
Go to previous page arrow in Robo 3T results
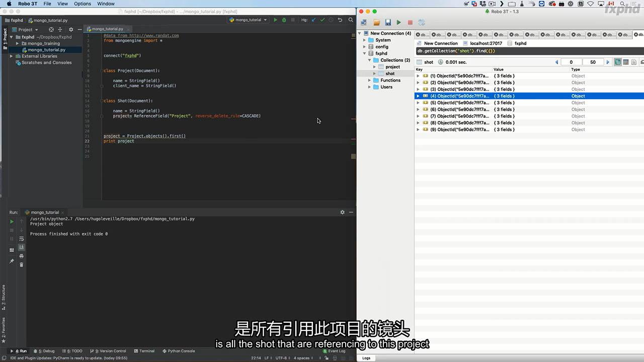point(556,62)
